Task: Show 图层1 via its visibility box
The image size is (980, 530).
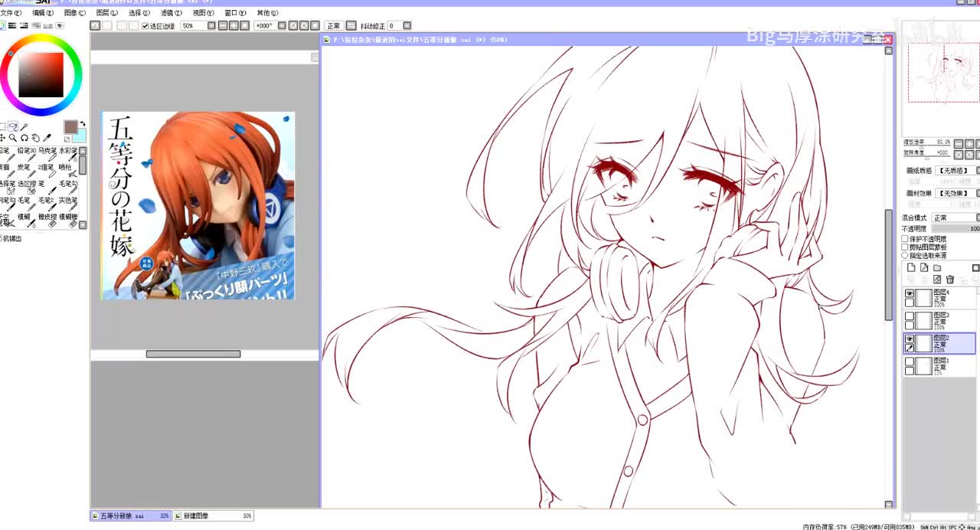Action: 910,361
